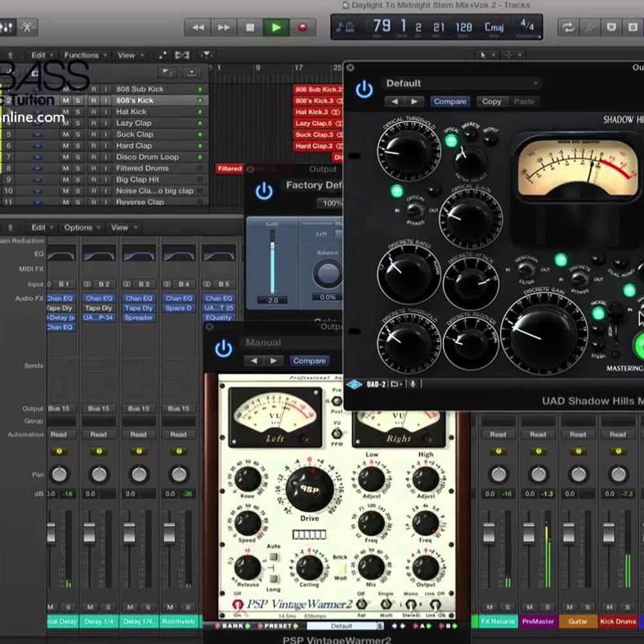Click the Catch playhead filter icon
The image size is (644, 644).
pos(207,55)
